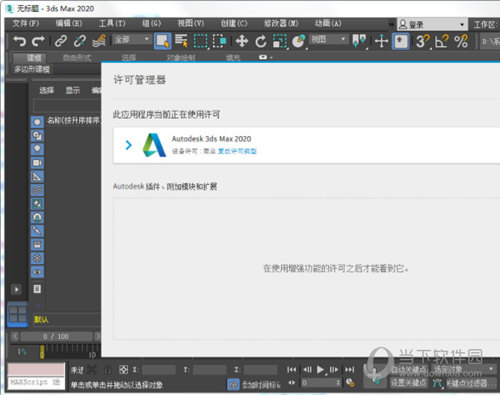Toggle bone objects filter in scene explorer
The width and height of the screenshot is (500, 395).
click(x=37, y=231)
